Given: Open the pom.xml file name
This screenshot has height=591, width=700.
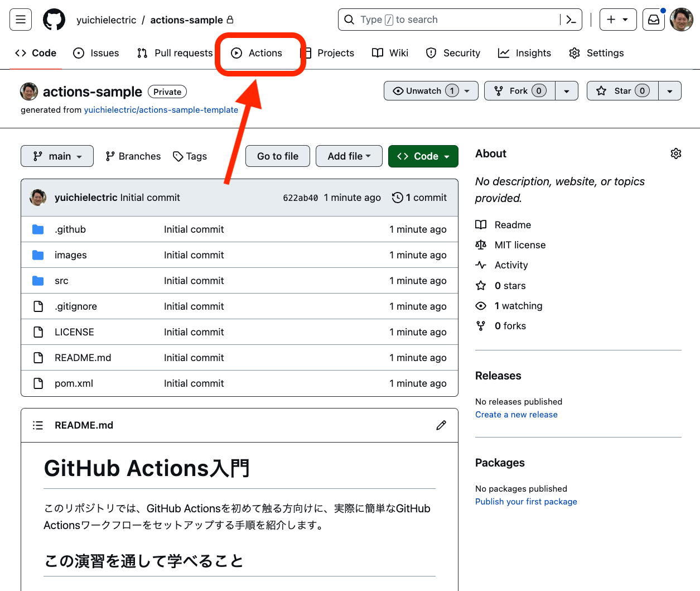Looking at the screenshot, I should pyautogui.click(x=74, y=383).
